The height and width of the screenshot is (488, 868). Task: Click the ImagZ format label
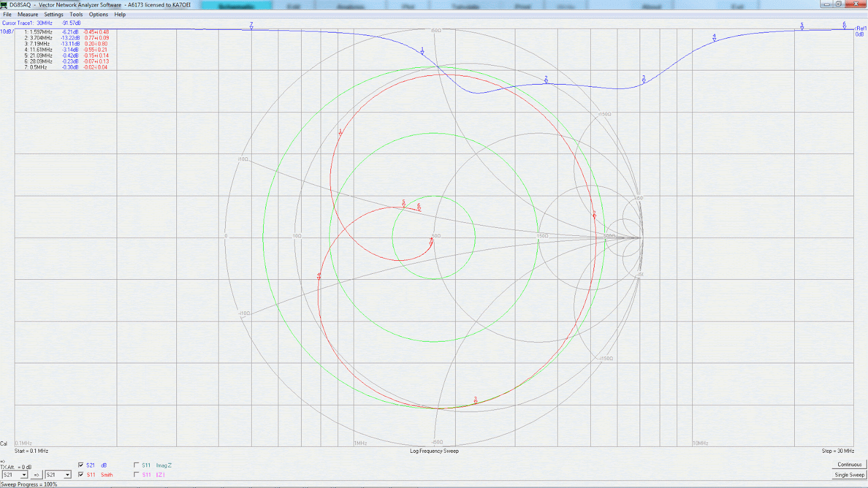164,465
